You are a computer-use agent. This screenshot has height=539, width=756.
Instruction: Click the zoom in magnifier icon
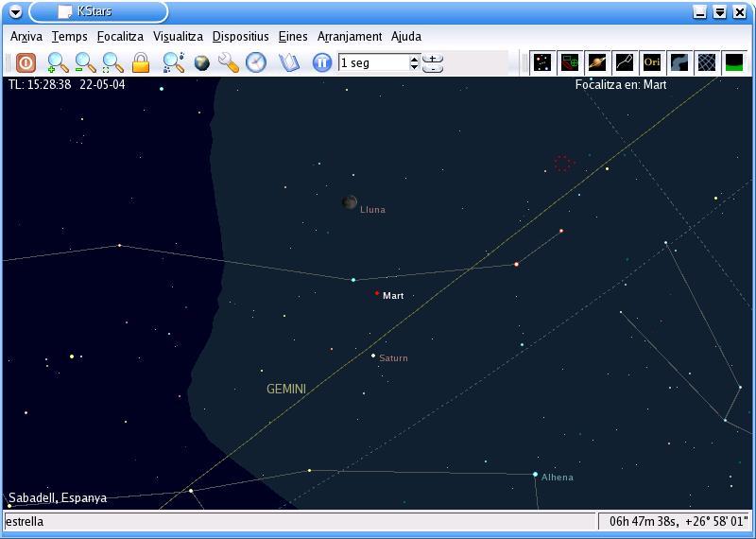pyautogui.click(x=58, y=62)
